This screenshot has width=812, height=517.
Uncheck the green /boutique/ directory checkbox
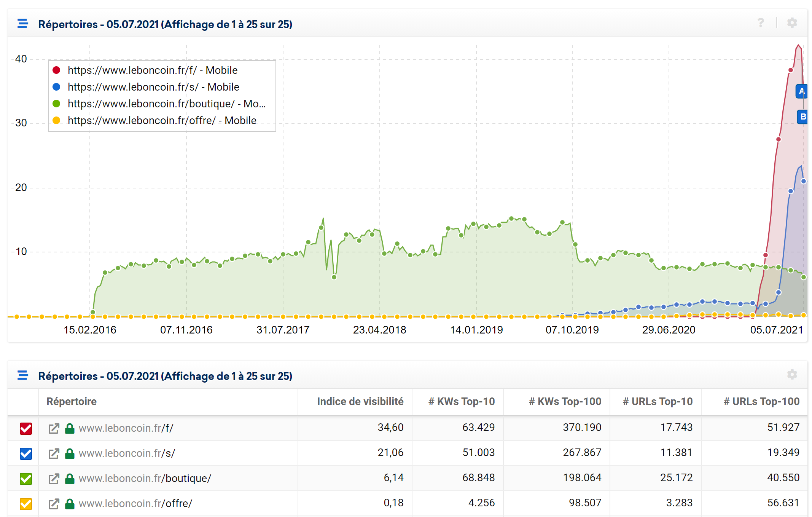click(26, 479)
